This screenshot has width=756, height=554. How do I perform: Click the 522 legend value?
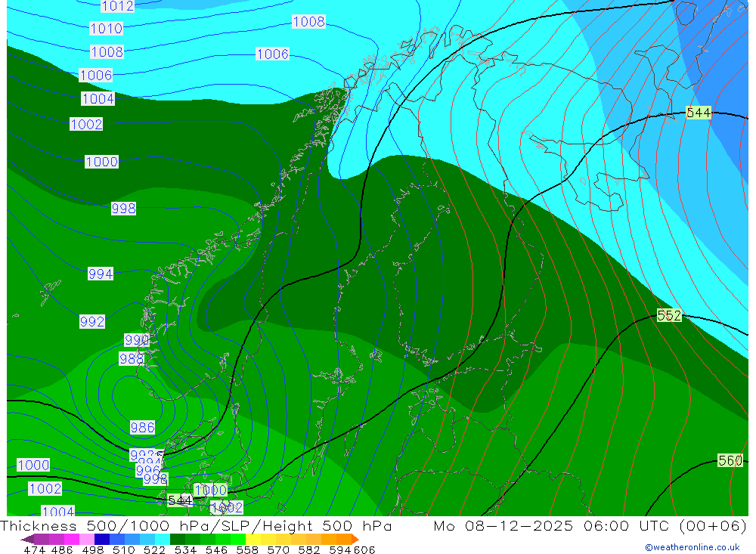coord(154,549)
